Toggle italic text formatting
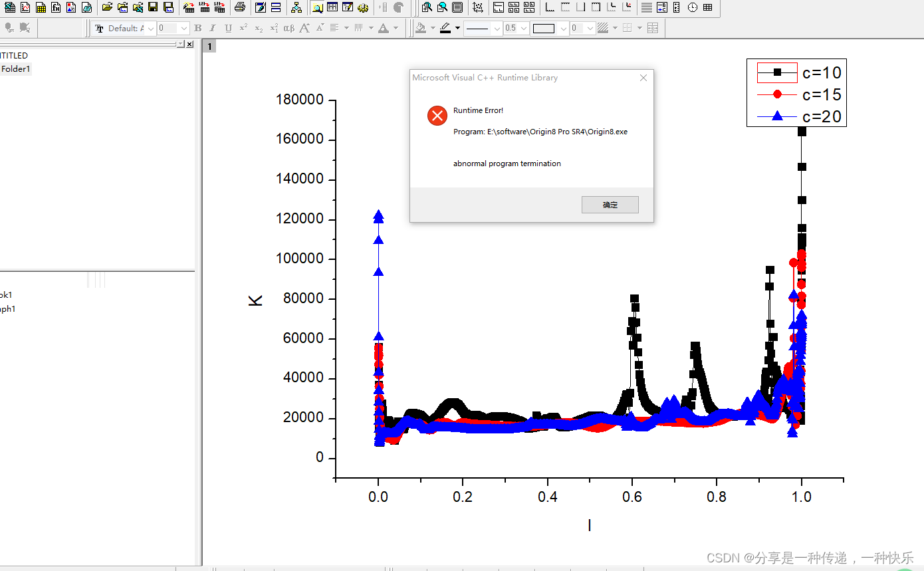This screenshot has width=924, height=571. coord(213,28)
